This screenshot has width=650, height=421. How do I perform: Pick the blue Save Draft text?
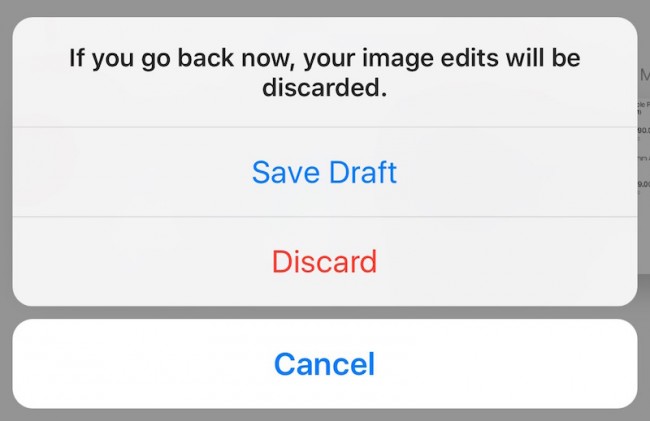tap(325, 172)
